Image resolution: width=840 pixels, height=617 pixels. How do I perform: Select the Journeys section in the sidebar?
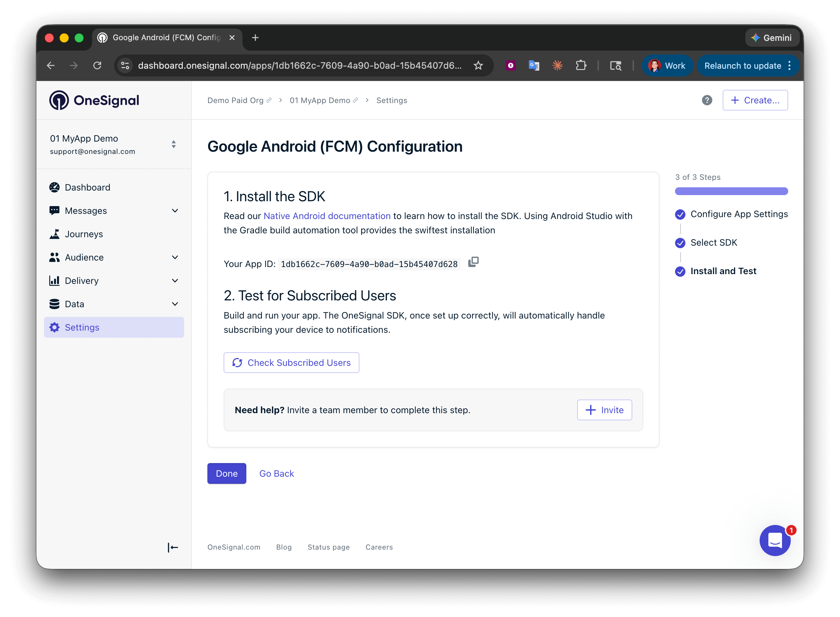pyautogui.click(x=84, y=234)
